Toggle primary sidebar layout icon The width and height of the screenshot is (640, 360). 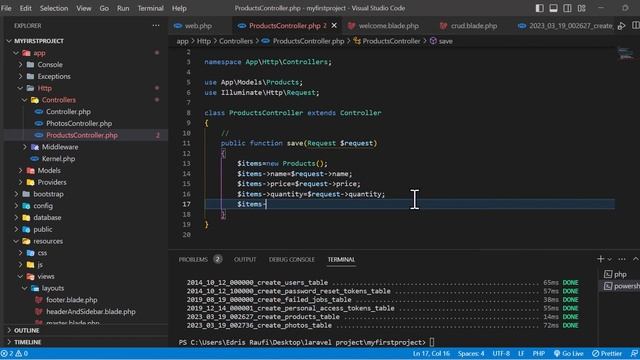(x=539, y=8)
